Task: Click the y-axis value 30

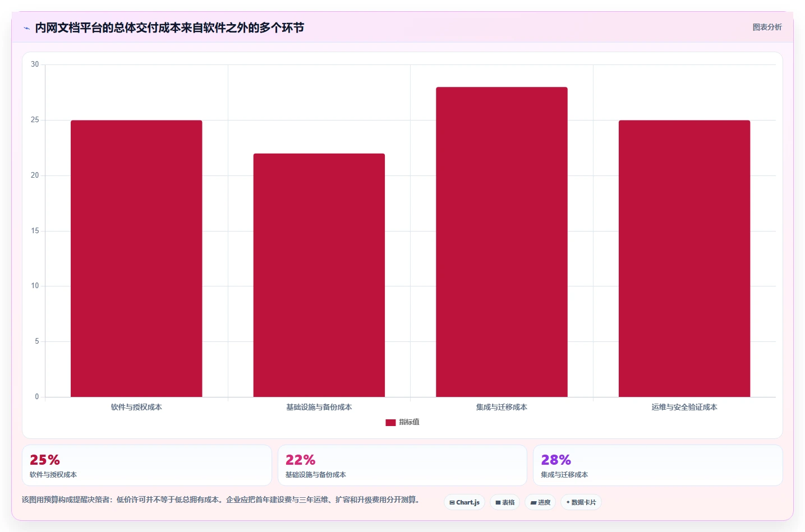Action: click(35, 64)
